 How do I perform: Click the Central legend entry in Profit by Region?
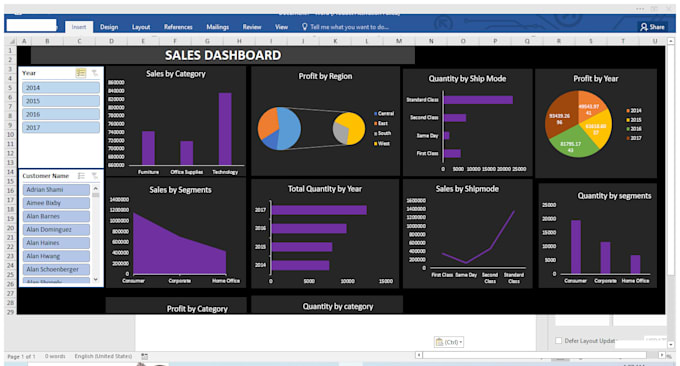coord(384,114)
